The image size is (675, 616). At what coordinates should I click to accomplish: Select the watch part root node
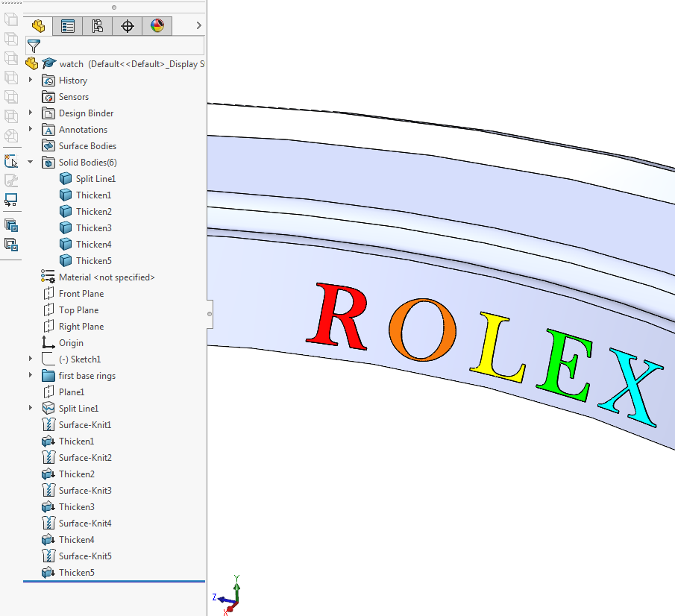click(115, 64)
